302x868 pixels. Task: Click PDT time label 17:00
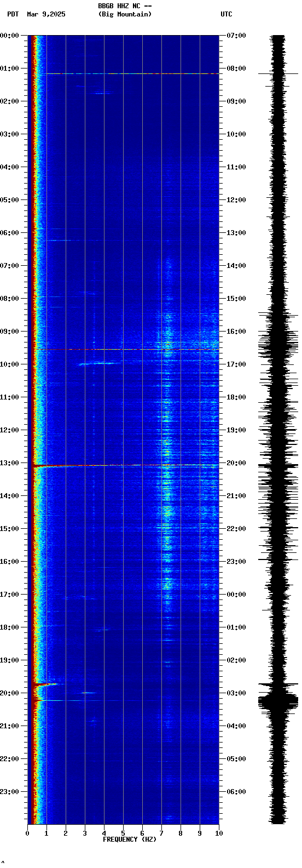[x=10, y=595]
